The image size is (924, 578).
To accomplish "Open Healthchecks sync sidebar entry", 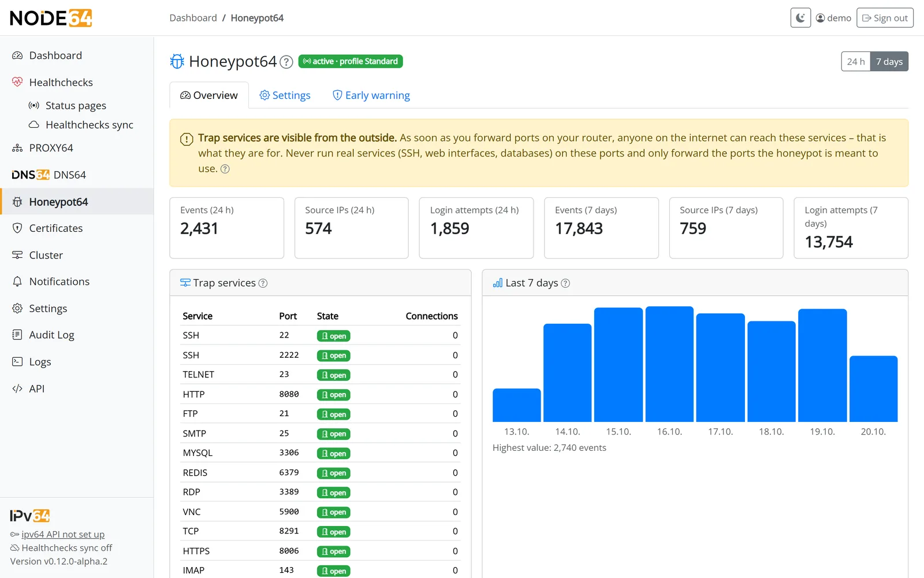I will pos(77,125).
